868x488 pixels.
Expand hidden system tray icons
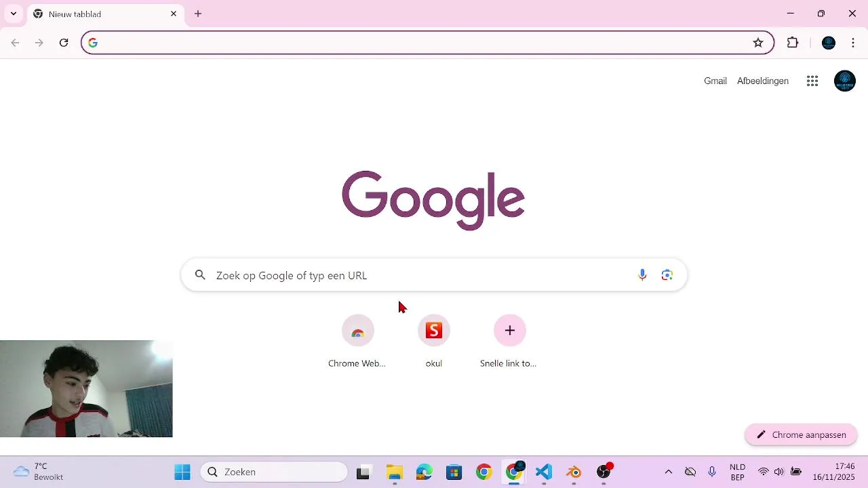(668, 472)
